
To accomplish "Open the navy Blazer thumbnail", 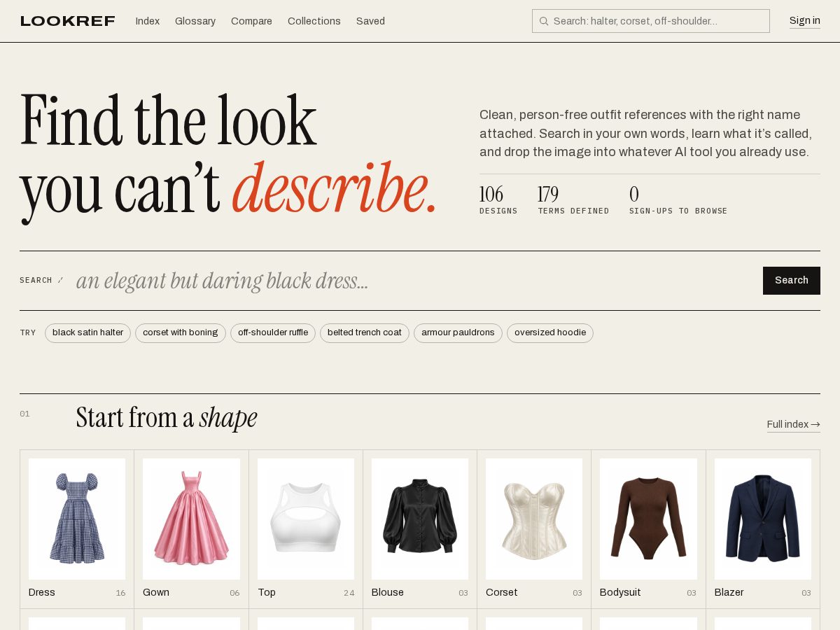I will (x=763, y=519).
